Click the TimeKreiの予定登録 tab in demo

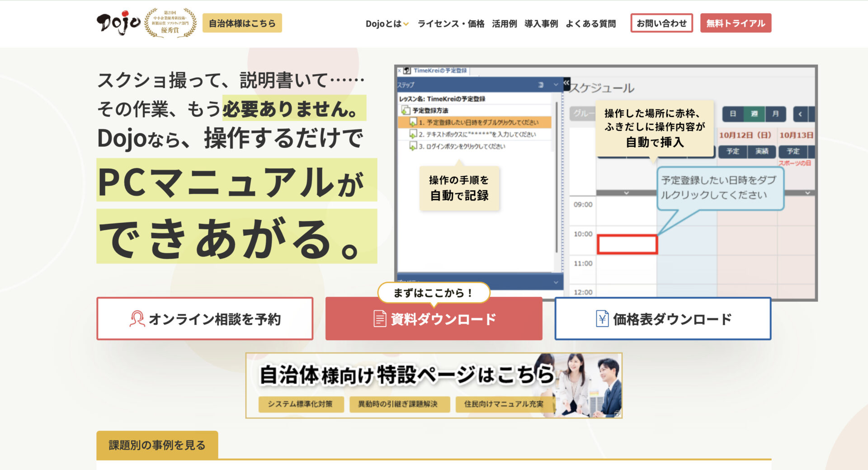coord(436,71)
